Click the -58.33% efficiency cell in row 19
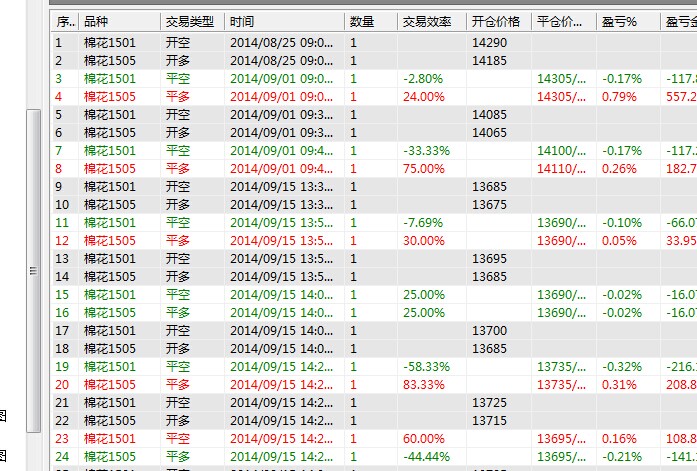This screenshot has height=471, width=697. click(x=427, y=367)
